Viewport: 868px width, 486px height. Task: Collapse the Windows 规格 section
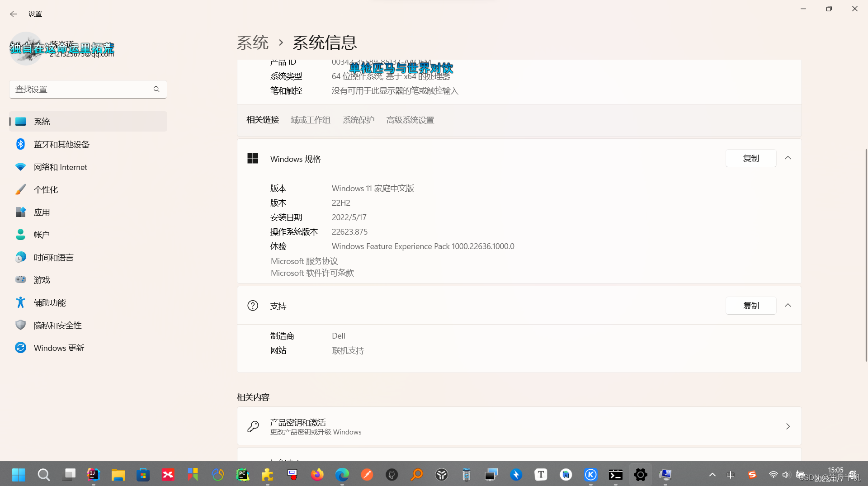click(x=788, y=158)
